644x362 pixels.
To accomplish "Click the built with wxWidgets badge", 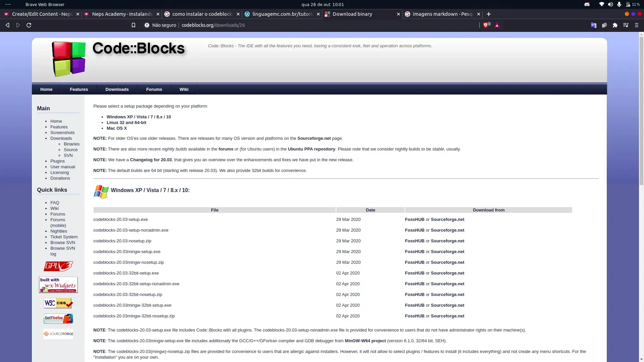I will pyautogui.click(x=58, y=285).
